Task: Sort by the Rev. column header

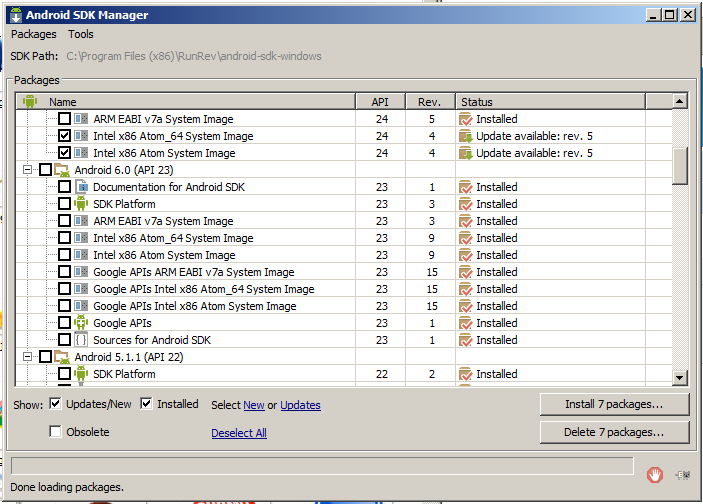Action: point(430,102)
